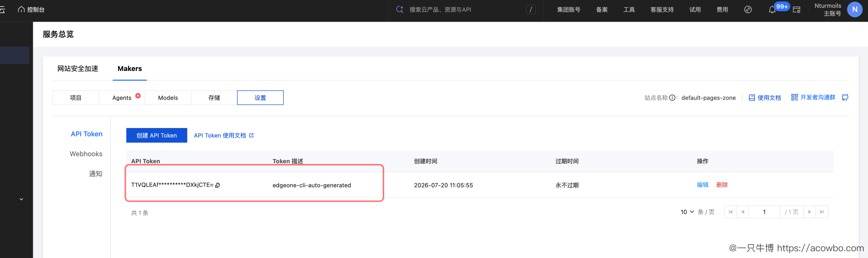868x258 pixels.
Task: Open the API Token 使用文档 link
Action: [224, 135]
